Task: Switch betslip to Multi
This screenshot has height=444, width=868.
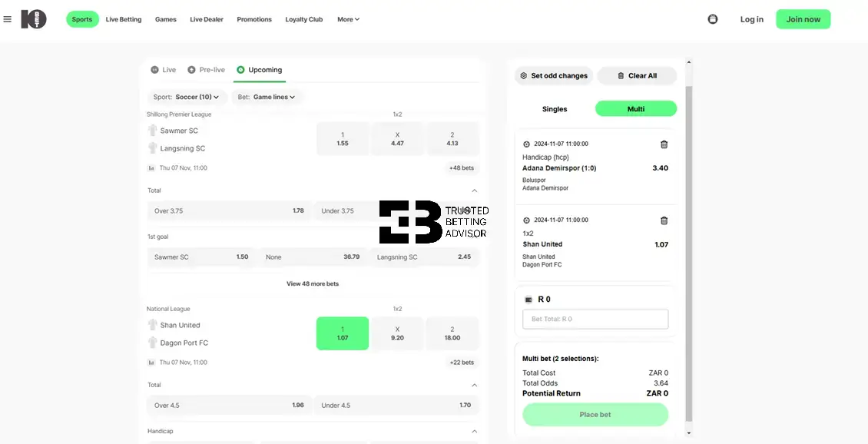Action: [x=636, y=109]
